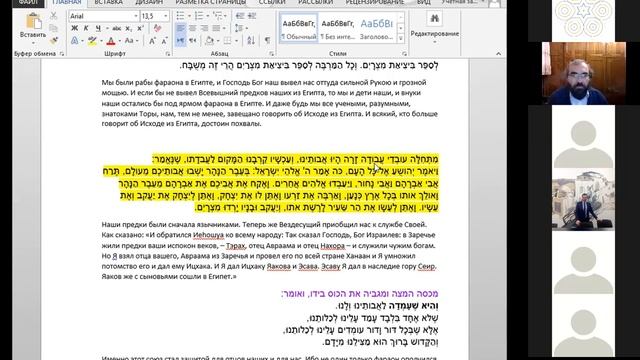640x360 pixels.
Task: Apply text effects outlined A icon
Action: point(74,40)
